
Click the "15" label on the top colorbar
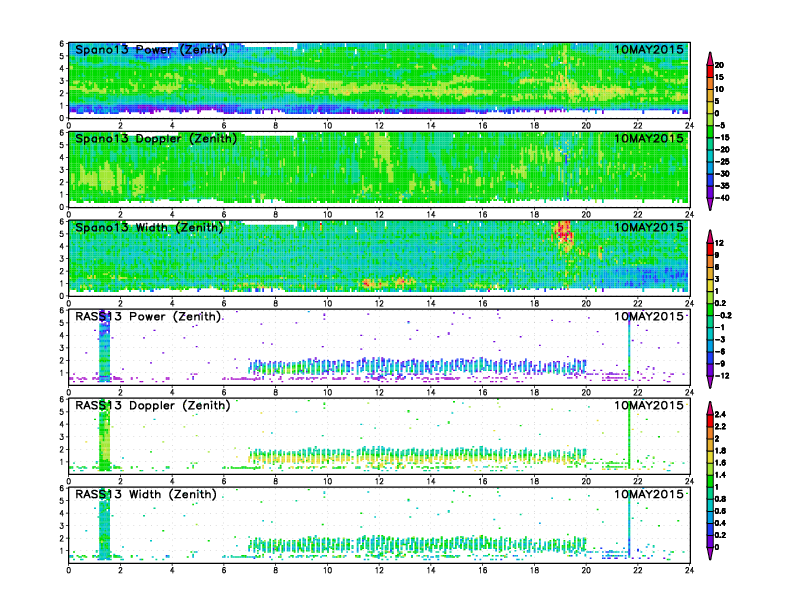point(719,77)
